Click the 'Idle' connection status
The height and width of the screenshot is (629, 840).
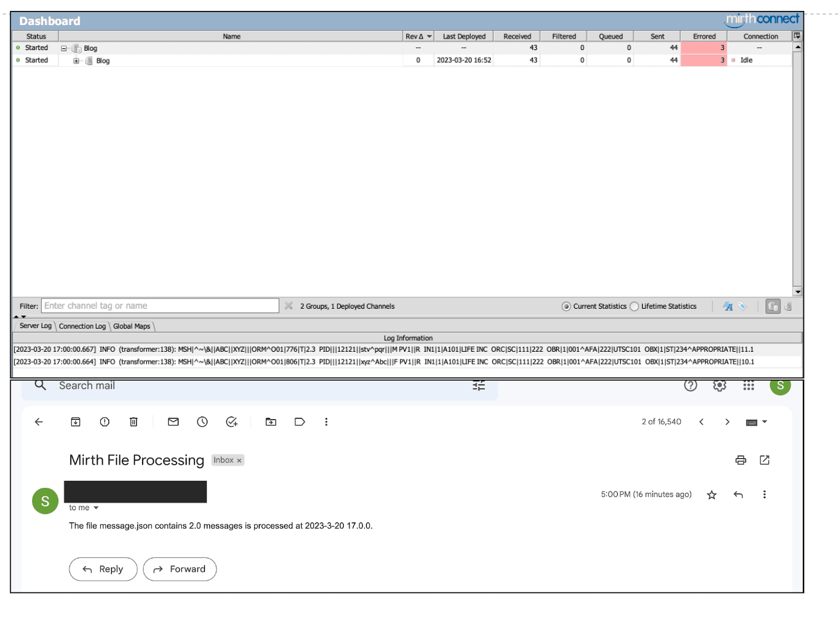746,60
